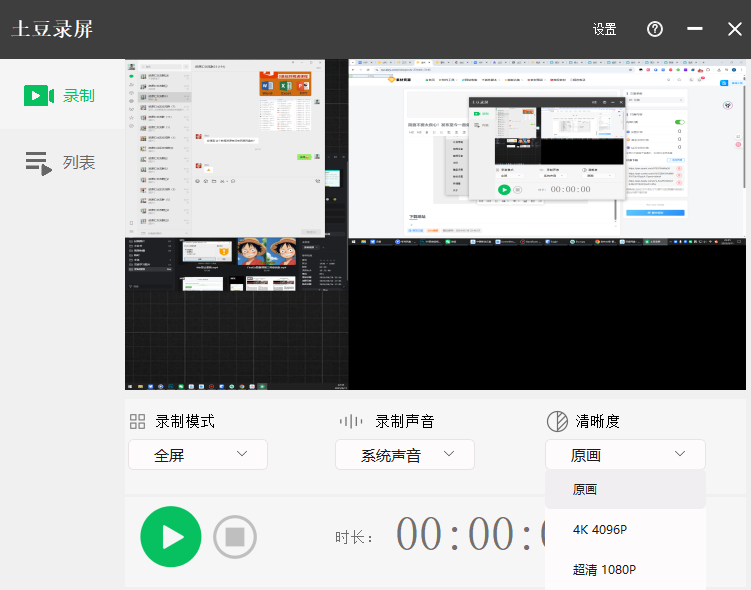Click the waveform icon next to 录制声音
Screen dimensions: 751x590
click(351, 421)
